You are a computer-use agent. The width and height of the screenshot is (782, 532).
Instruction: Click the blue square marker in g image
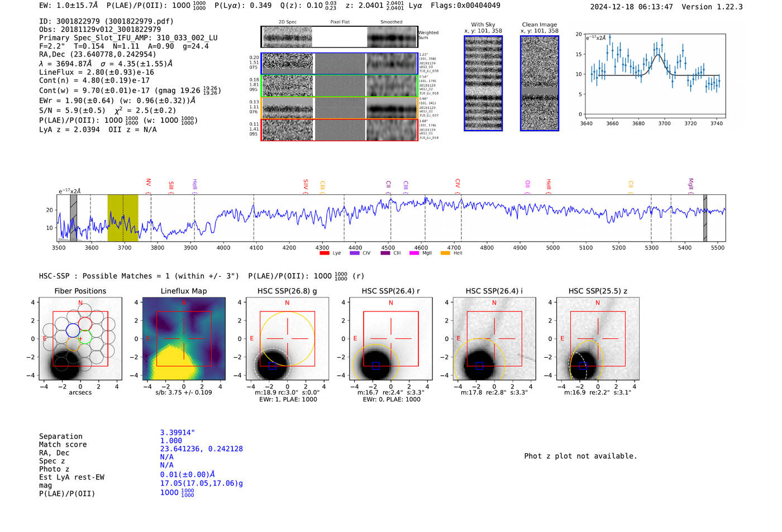[x=273, y=366]
